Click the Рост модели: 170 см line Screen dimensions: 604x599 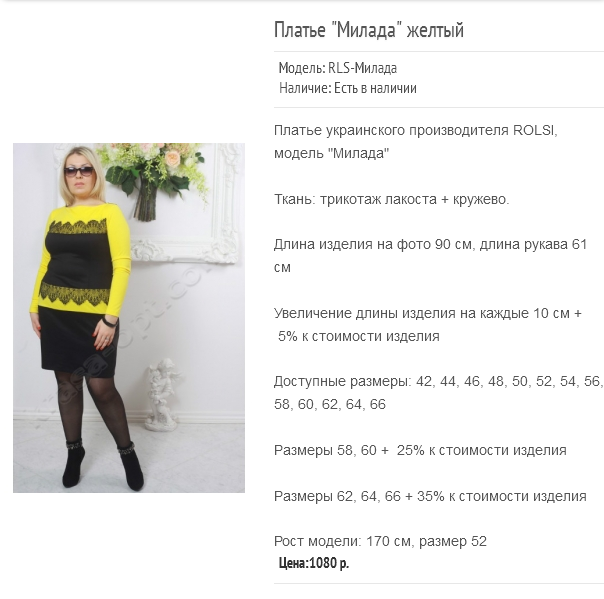[380, 542]
